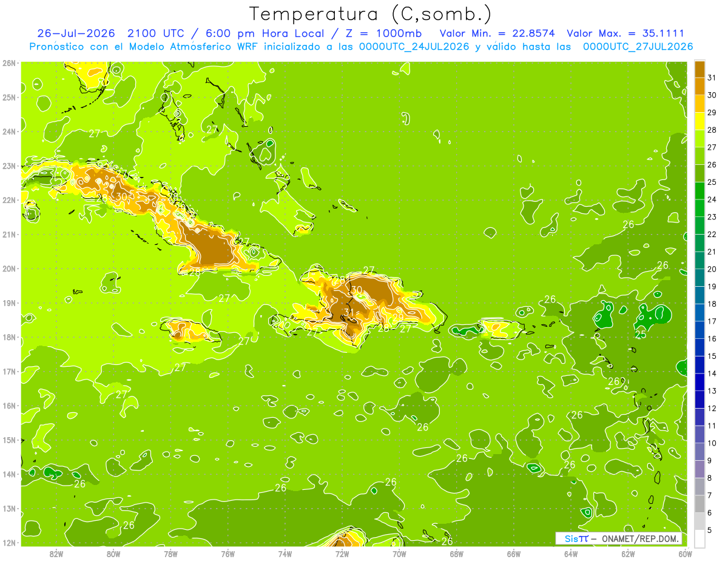Click the '26N' latitude axis label
Viewport: 728px width, 562px height.
(8, 63)
